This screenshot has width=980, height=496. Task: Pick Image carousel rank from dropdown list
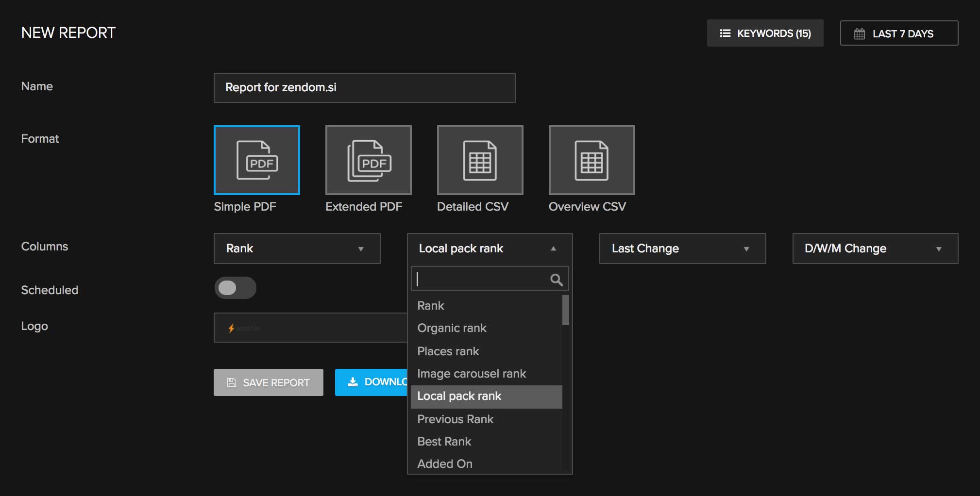(x=471, y=374)
